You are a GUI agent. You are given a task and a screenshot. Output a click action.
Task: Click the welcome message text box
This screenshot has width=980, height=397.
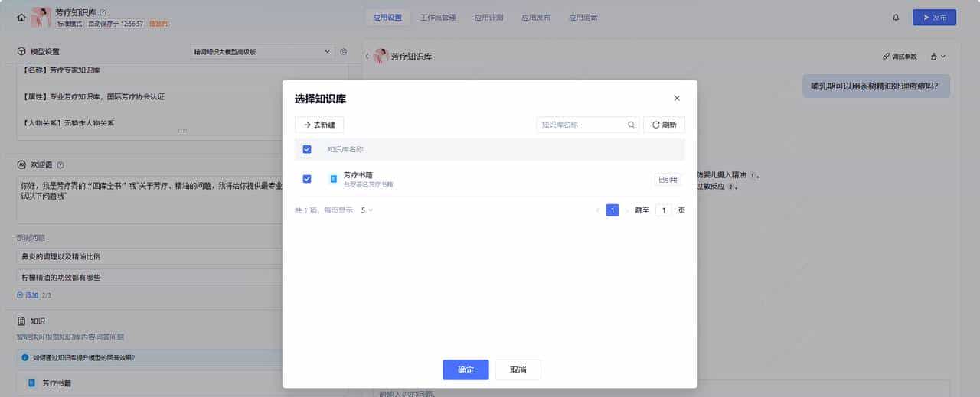click(182, 200)
